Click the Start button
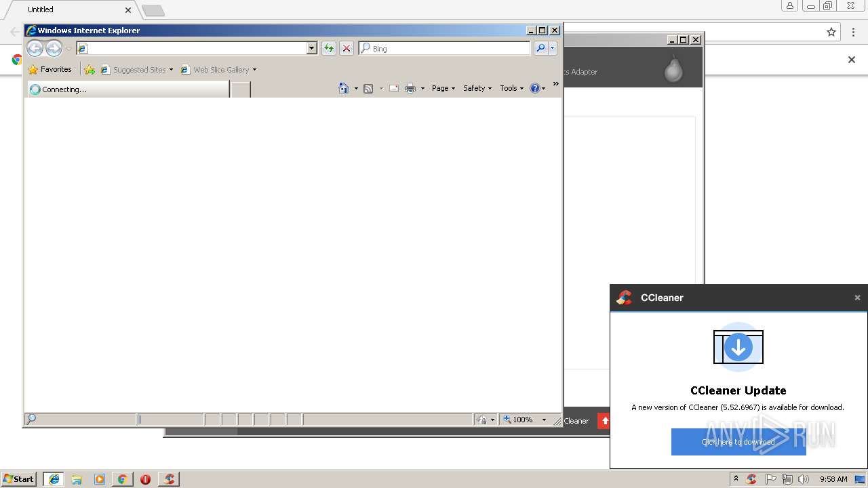Screen dimensions: 868x488 19,479
